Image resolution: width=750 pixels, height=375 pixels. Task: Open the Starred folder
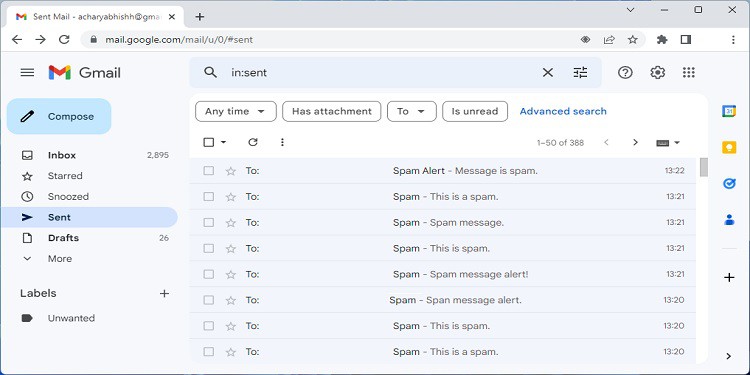pyautogui.click(x=89, y=176)
